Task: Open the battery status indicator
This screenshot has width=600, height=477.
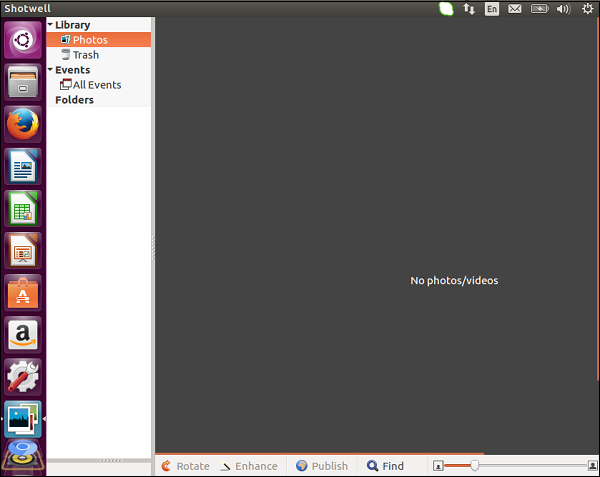Action: (540, 8)
